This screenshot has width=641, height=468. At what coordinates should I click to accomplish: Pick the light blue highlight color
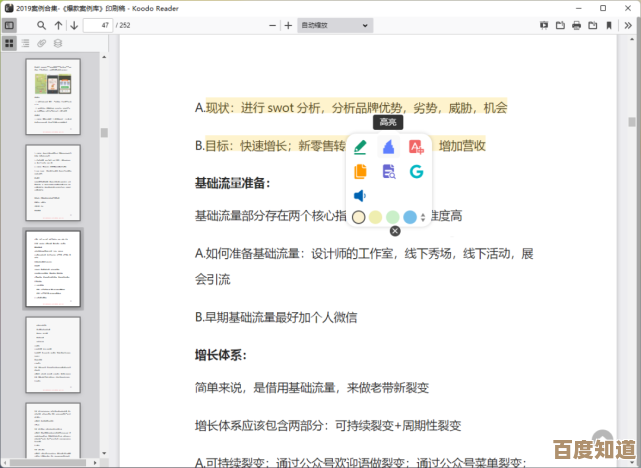pyautogui.click(x=409, y=217)
